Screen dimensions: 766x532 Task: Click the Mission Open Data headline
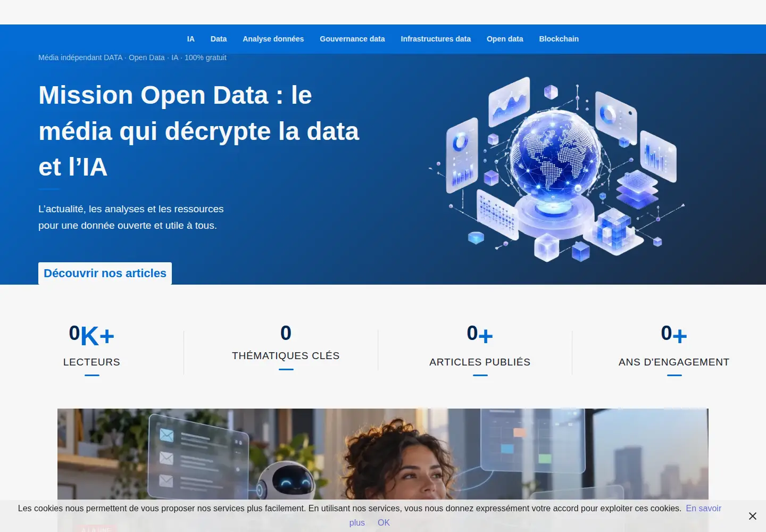tap(199, 131)
